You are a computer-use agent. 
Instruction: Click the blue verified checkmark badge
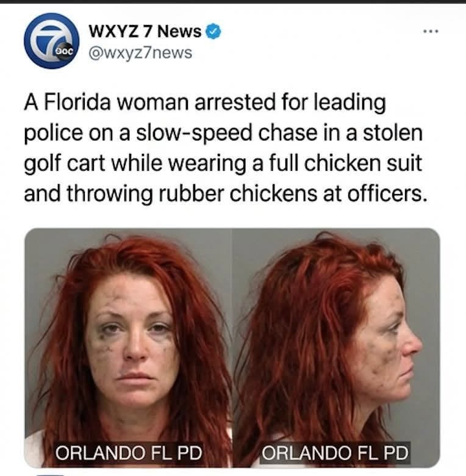(x=213, y=31)
